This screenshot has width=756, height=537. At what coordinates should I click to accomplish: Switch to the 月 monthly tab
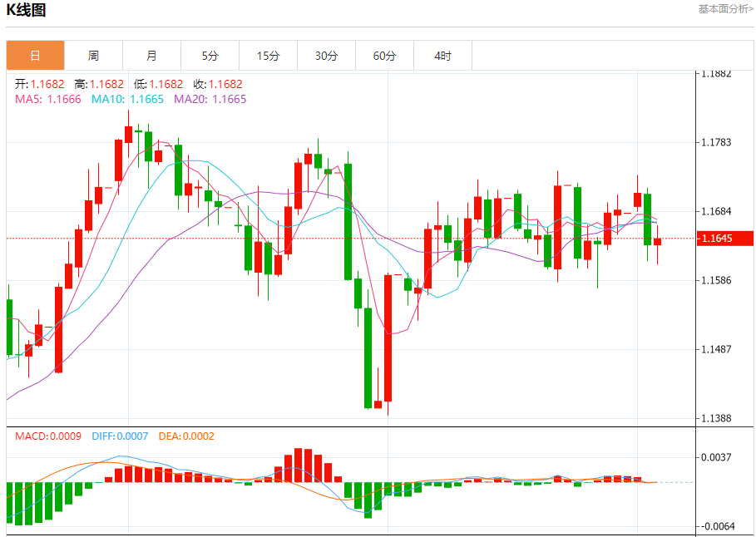152,56
